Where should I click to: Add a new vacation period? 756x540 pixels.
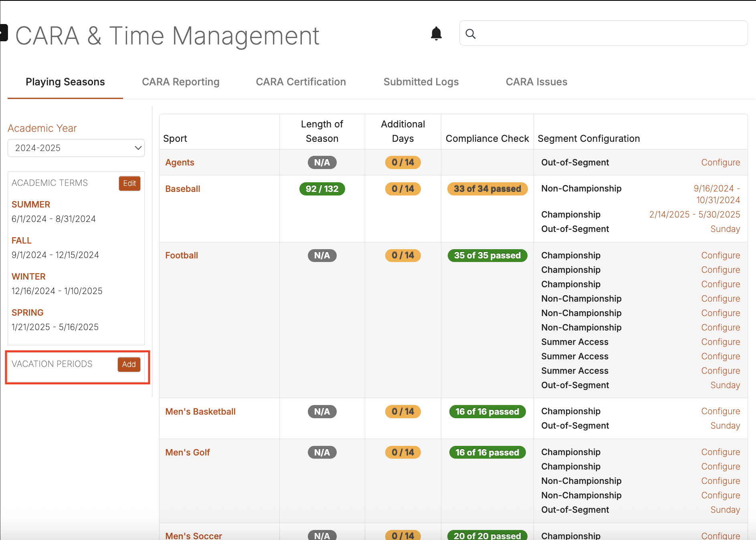[129, 365]
